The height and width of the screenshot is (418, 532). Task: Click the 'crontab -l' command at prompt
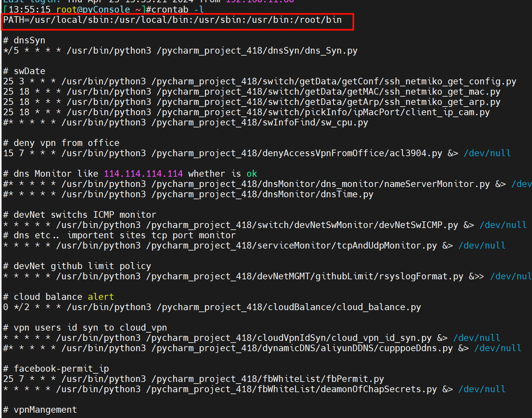pyautogui.click(x=177, y=10)
